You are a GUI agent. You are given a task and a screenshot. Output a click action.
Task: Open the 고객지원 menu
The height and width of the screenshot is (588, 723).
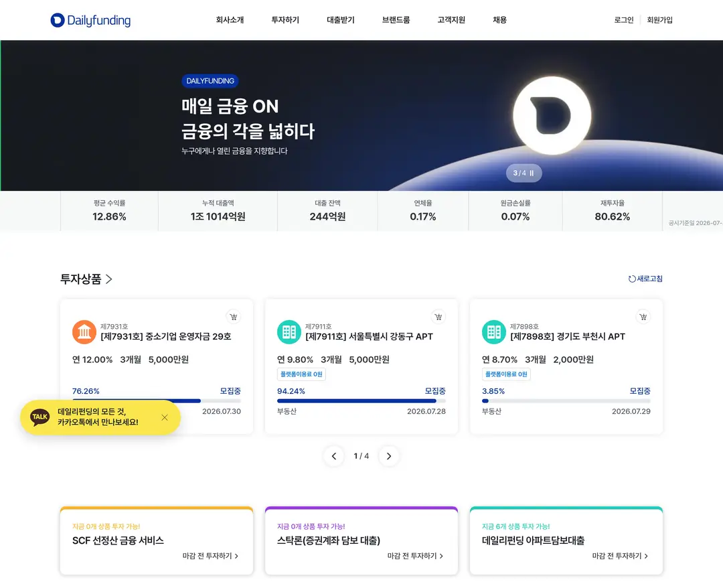[451, 20]
